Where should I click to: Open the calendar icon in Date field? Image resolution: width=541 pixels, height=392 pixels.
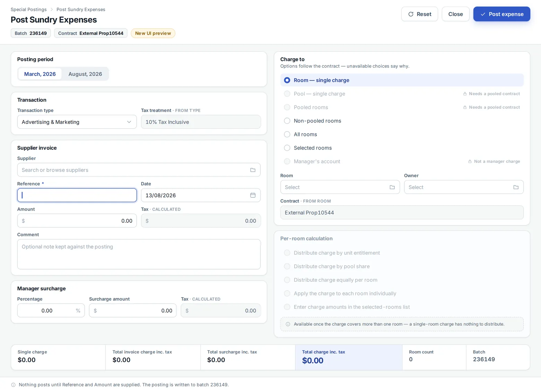point(253,195)
